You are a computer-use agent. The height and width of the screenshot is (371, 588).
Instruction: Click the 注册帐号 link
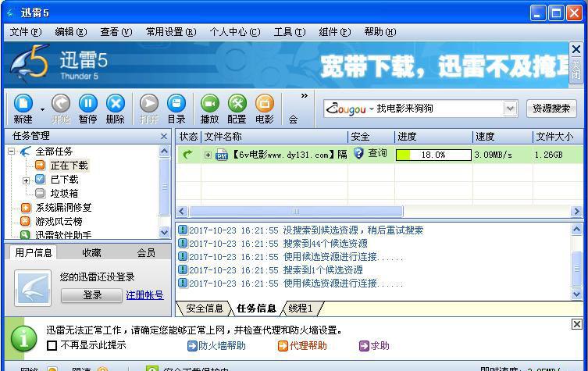click(144, 295)
